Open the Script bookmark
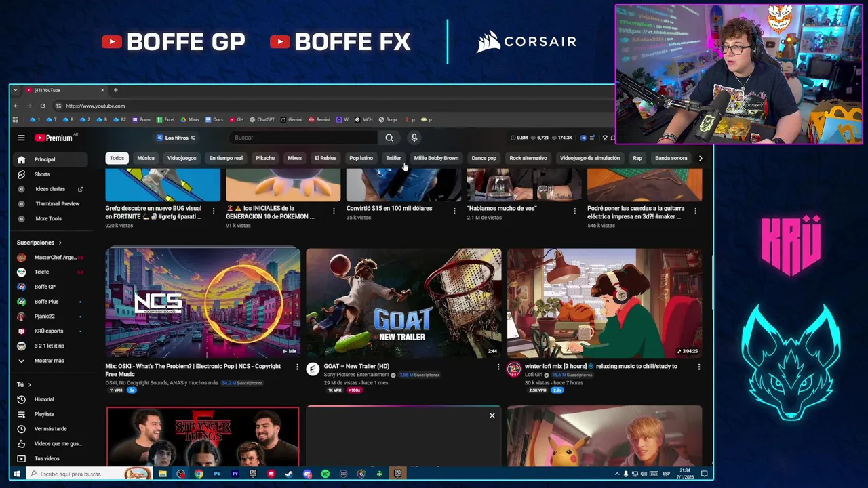The image size is (868, 488). pyautogui.click(x=389, y=119)
